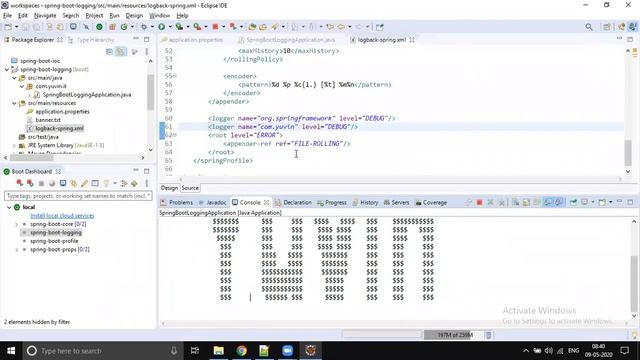Toggle Word Wrap in the Console toolbar
640x360 pixels.
(x=537, y=202)
